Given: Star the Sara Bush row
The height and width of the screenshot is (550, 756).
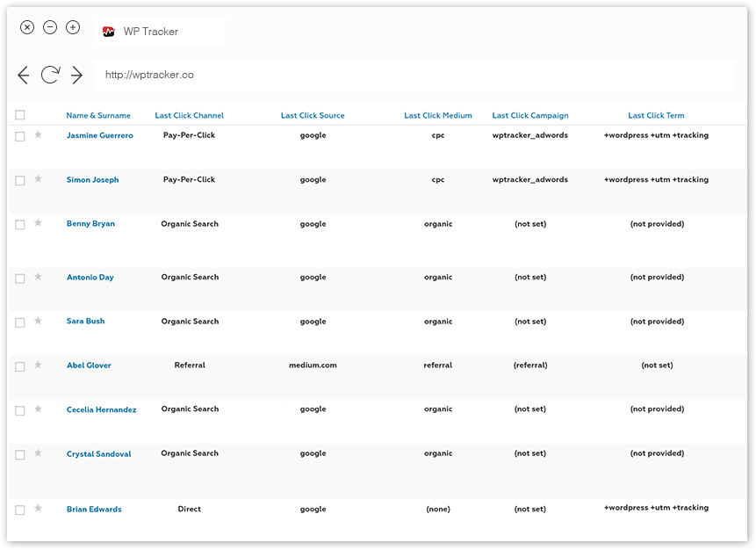Looking at the screenshot, I should 38,321.
